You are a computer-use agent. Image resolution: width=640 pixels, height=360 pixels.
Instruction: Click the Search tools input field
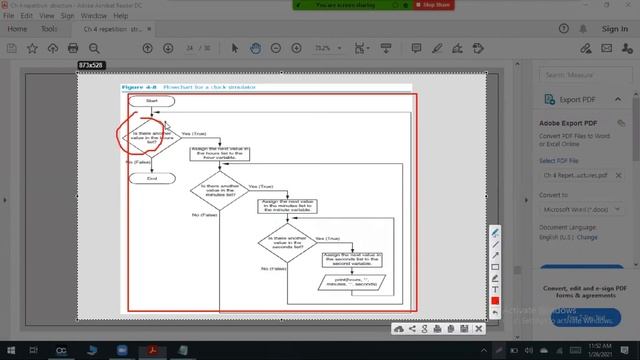[585, 75]
